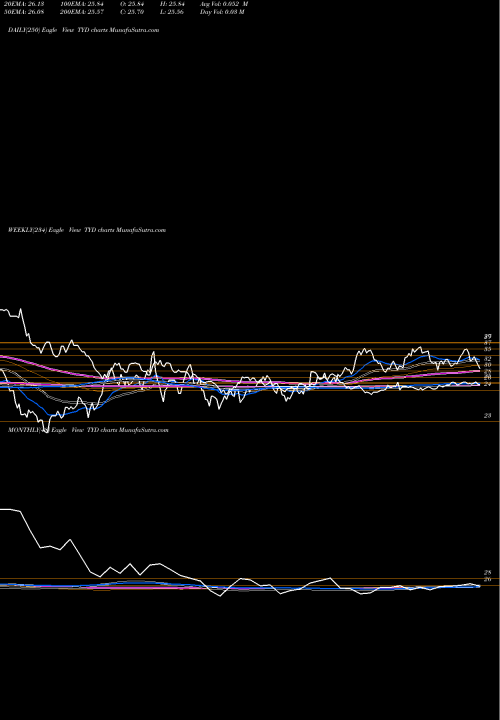Click the 50EMA: 26.08 value

(24, 12)
